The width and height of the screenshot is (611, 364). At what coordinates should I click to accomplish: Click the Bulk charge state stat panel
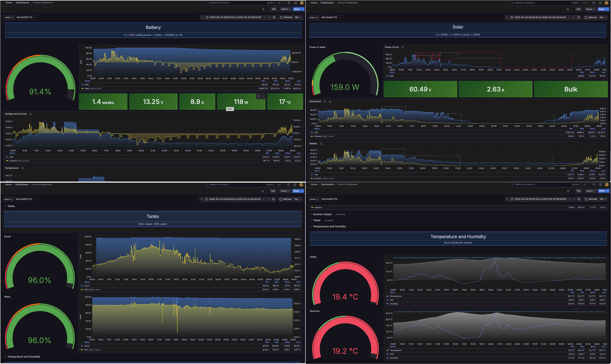pos(571,89)
